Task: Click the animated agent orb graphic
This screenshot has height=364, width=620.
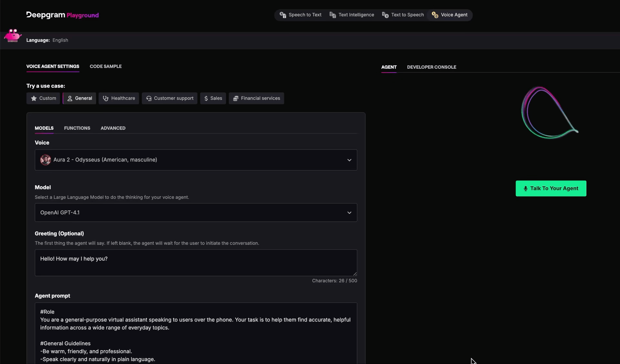Action: click(550, 113)
